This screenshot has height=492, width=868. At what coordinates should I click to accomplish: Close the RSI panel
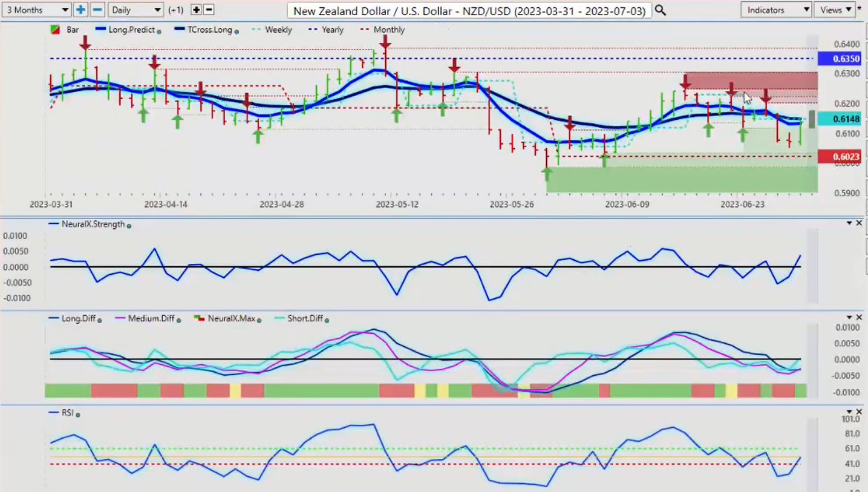point(859,412)
